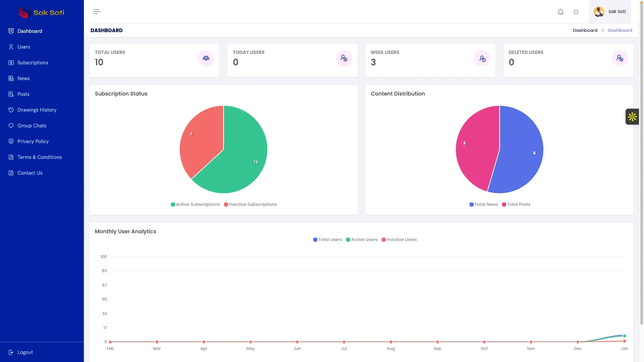
Task: Open the Sak Soti user name dropdown
Action: [x=617, y=11]
